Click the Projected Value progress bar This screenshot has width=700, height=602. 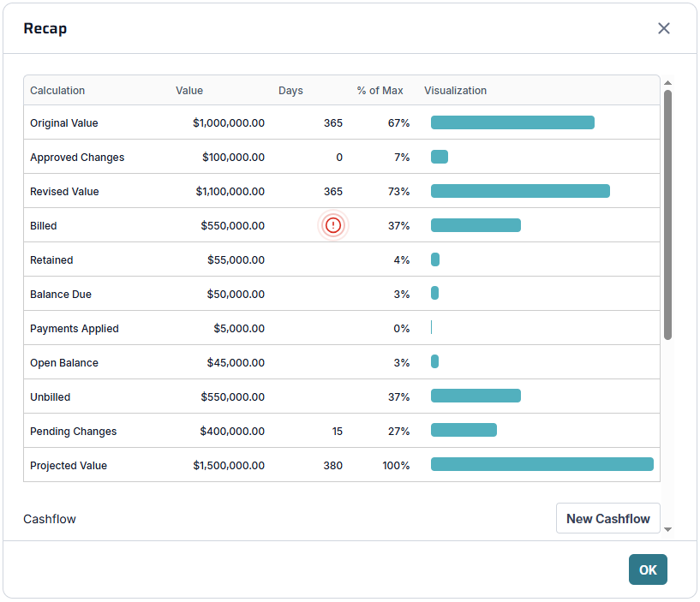pos(541,465)
